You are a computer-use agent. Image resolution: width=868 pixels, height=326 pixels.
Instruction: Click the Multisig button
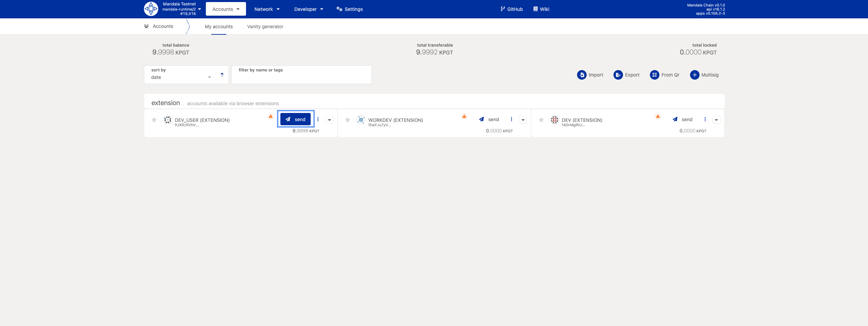click(x=704, y=75)
